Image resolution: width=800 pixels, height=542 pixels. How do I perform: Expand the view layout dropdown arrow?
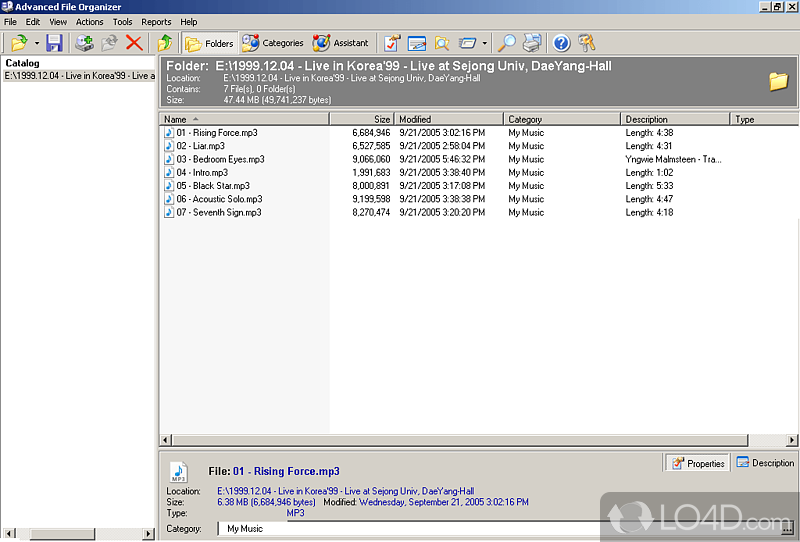[x=484, y=43]
